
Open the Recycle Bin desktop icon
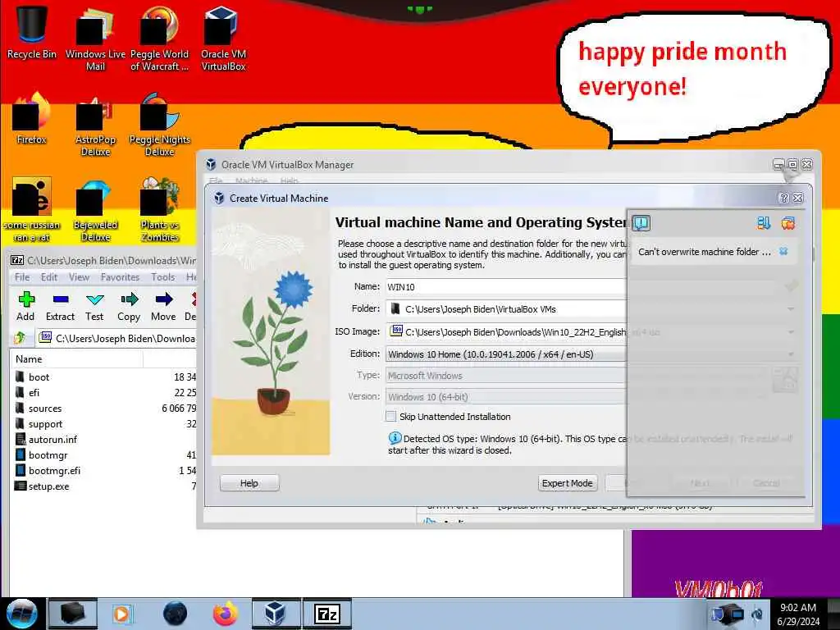[x=32, y=32]
